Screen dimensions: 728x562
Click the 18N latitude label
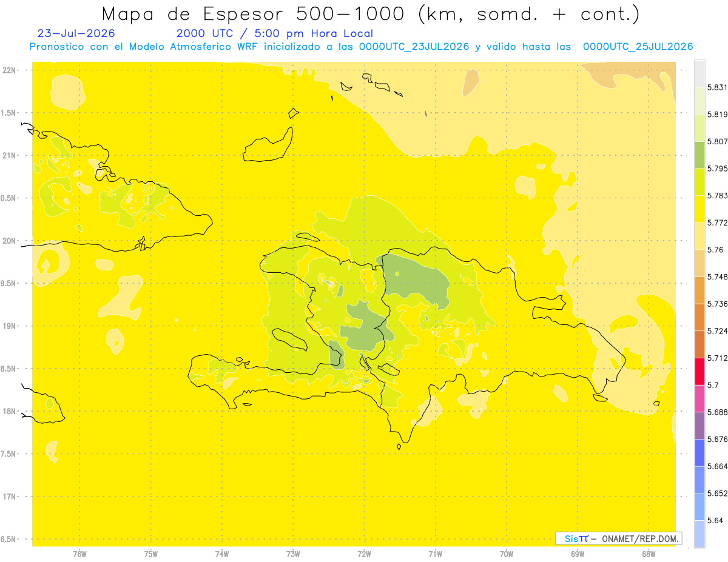tap(9, 411)
